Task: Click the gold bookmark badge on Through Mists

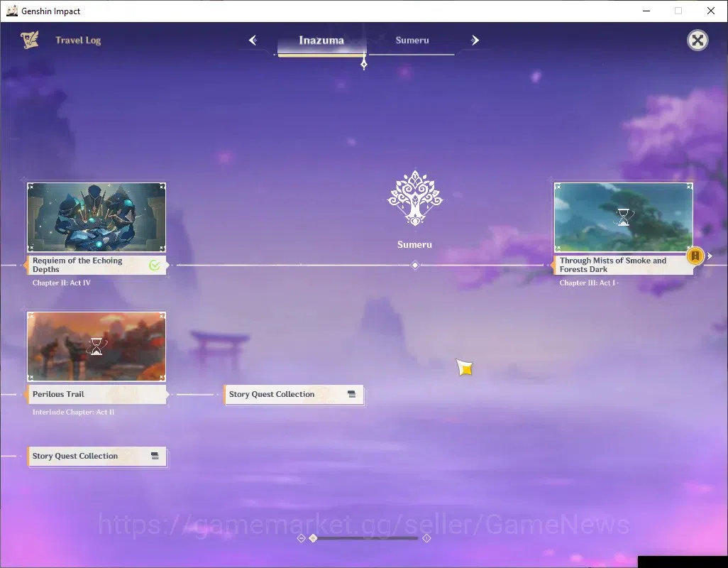Action: pos(695,256)
